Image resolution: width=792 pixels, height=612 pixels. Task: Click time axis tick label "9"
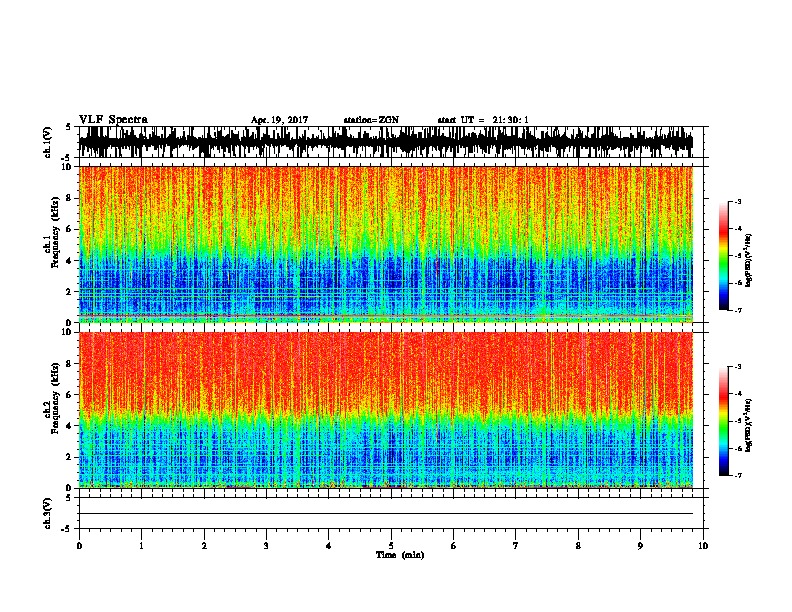(x=640, y=546)
